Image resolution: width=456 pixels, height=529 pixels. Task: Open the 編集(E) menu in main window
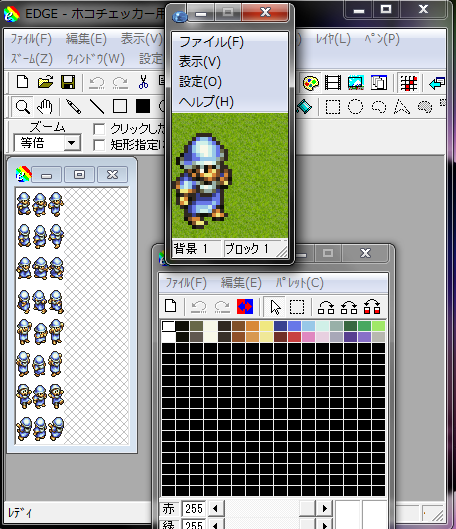pos(86,39)
